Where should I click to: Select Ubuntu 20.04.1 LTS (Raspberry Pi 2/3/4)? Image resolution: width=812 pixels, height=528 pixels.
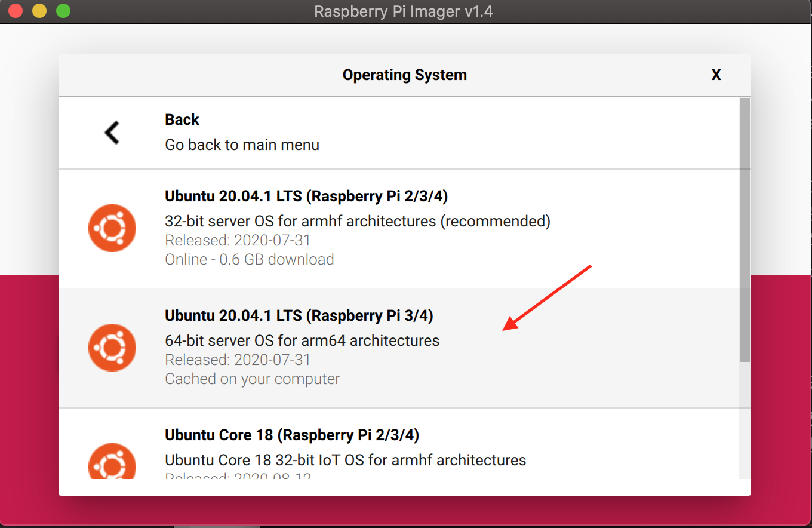pyautogui.click(x=399, y=229)
